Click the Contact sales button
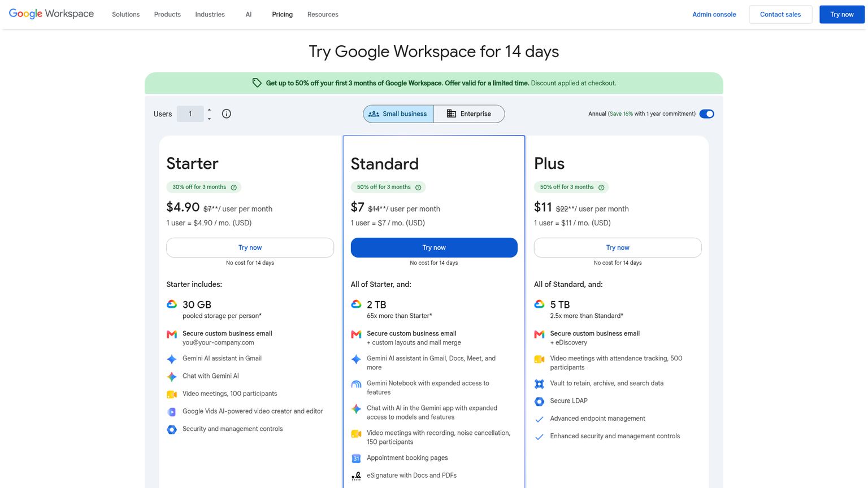The height and width of the screenshot is (488, 868). (780, 14)
